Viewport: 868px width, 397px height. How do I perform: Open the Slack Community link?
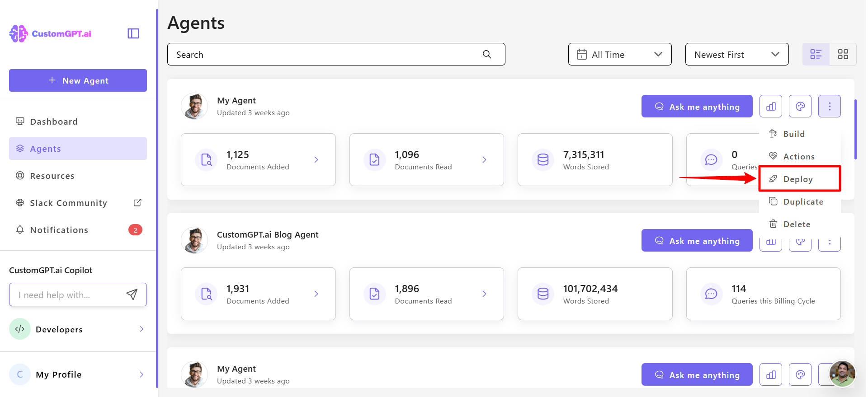pyautogui.click(x=78, y=203)
